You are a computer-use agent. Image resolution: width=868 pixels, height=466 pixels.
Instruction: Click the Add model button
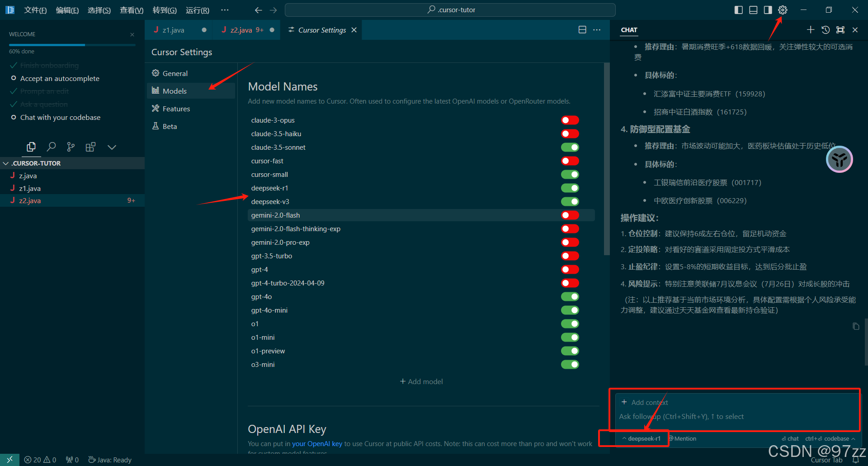[421, 381]
